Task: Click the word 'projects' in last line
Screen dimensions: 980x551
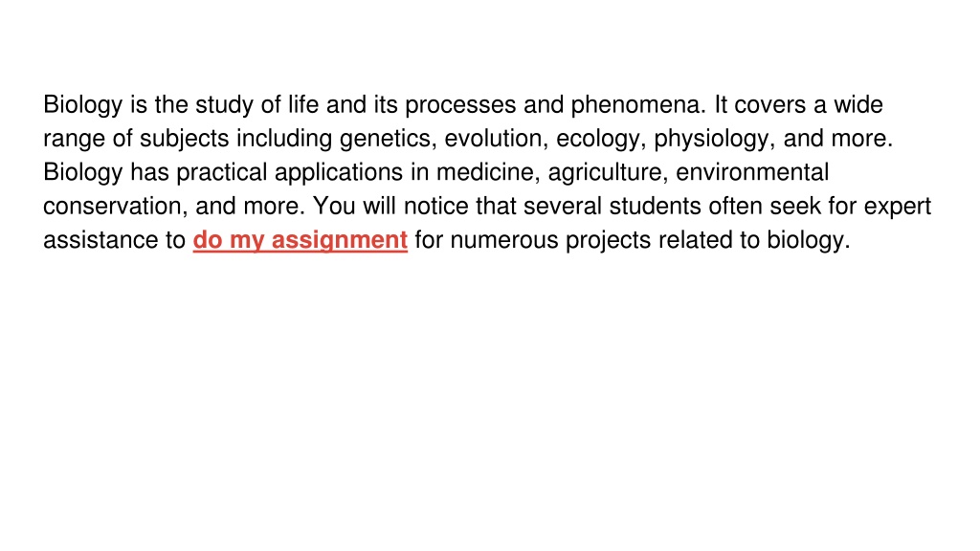Action: coord(608,240)
